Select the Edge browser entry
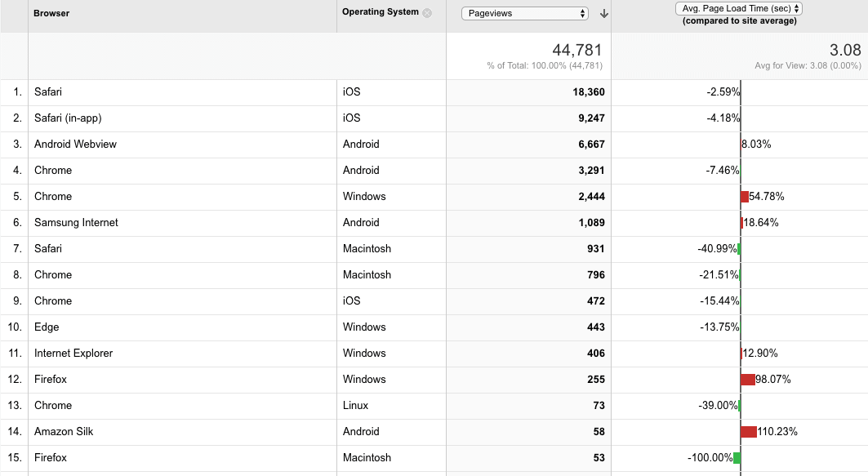 coord(47,327)
